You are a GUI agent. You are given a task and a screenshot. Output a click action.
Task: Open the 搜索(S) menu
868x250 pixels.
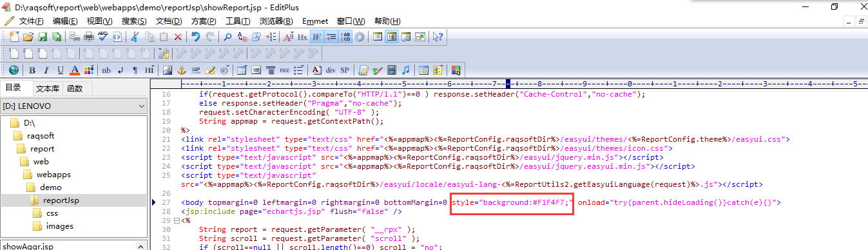[x=134, y=21]
